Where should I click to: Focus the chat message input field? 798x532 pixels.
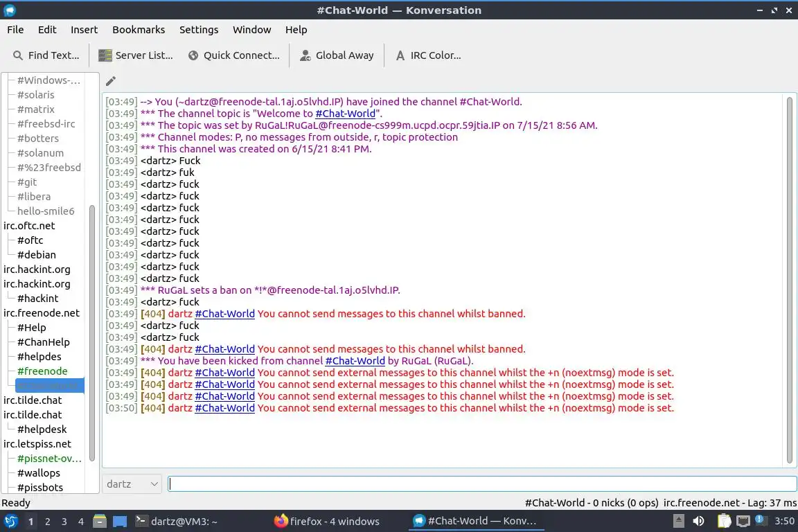482,484
